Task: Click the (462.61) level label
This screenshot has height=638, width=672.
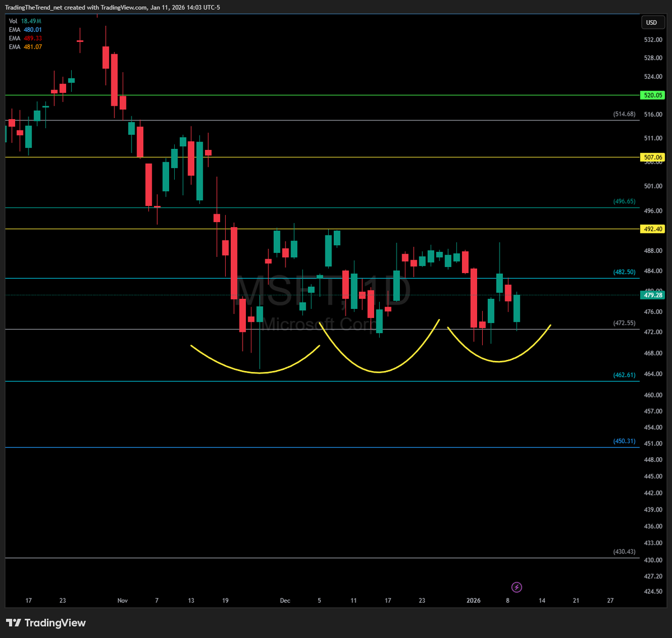Action: [624, 375]
